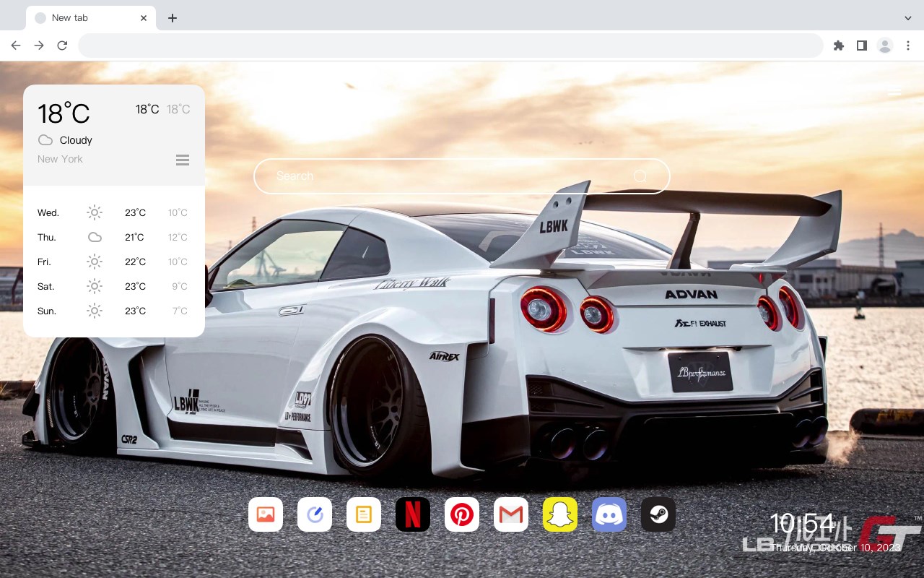Screen dimensions: 924x578
Task: Select the "Fri." forecast day label
Action: coord(45,262)
